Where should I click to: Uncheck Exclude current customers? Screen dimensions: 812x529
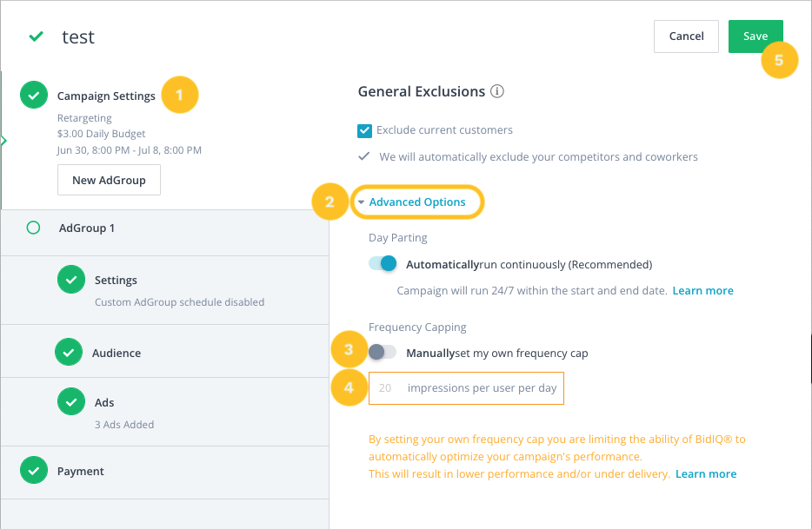[364, 130]
